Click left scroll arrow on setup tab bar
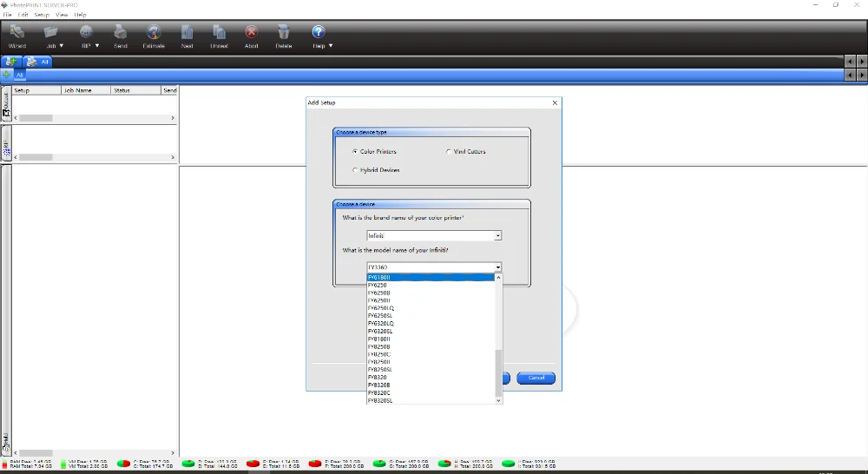868x474 pixels. point(851,62)
